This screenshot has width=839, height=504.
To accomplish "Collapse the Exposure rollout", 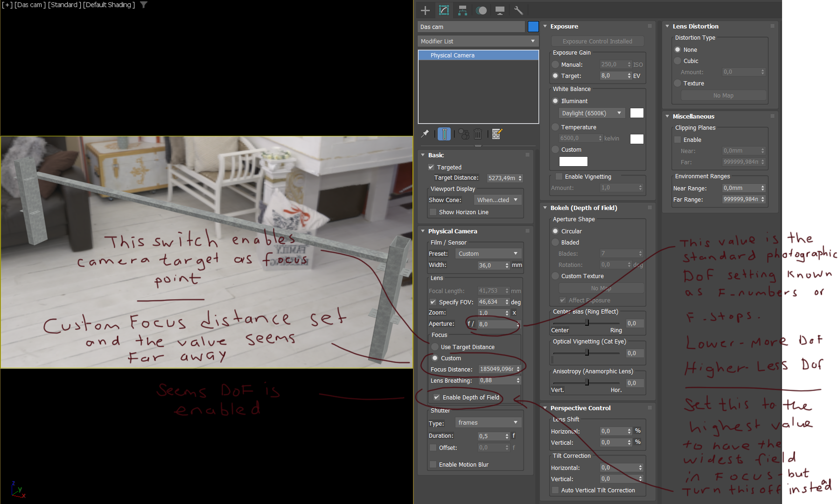I will tap(545, 26).
